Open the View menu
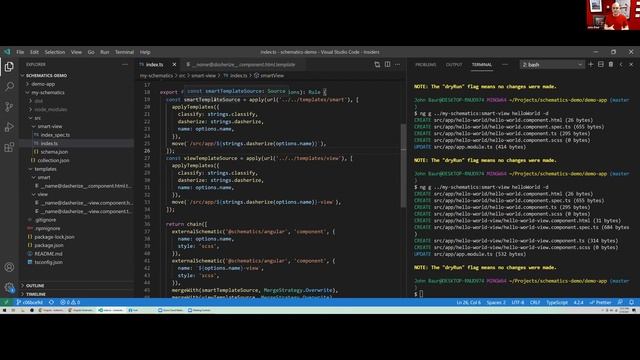This screenshot has width=640, height=360. tap(76, 52)
